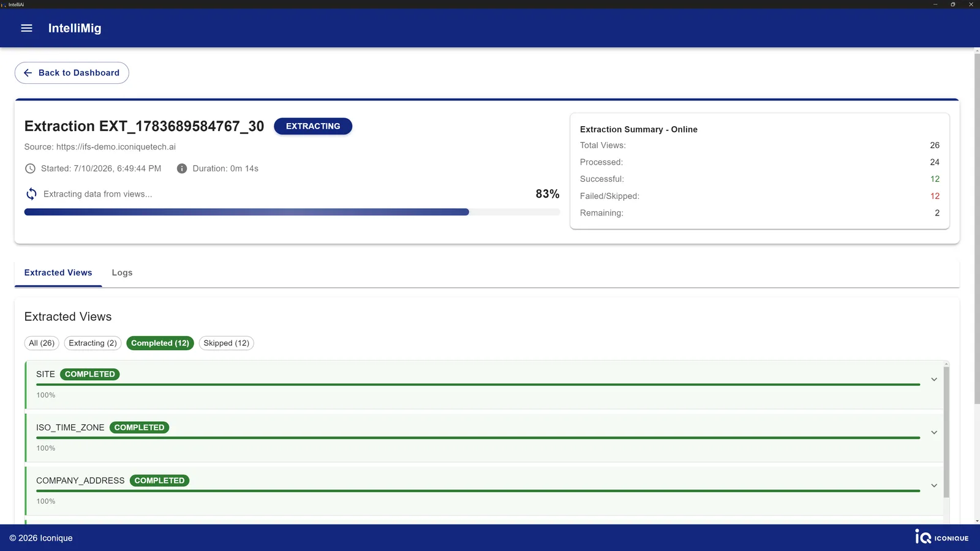Click the Started timestamp text

click(101, 168)
